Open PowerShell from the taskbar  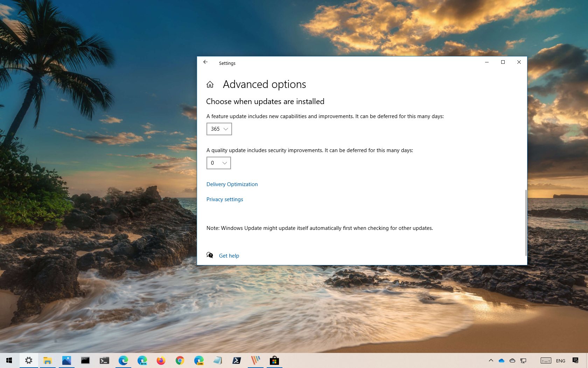pos(237,360)
